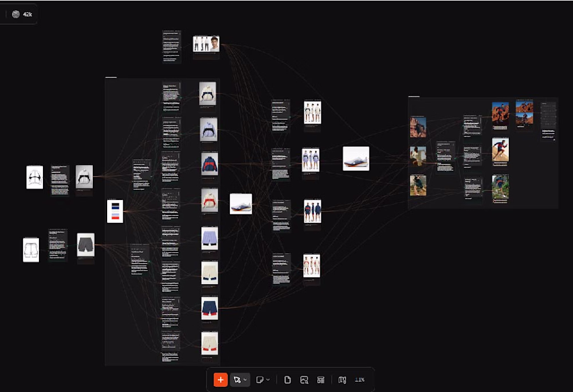
Task: Select the dark grey shorts render
Action: [86, 245]
